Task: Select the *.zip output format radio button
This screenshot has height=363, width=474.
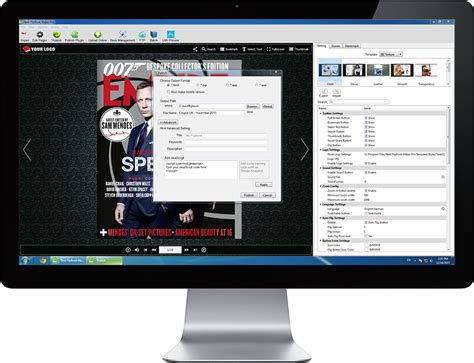Action: [x=198, y=85]
